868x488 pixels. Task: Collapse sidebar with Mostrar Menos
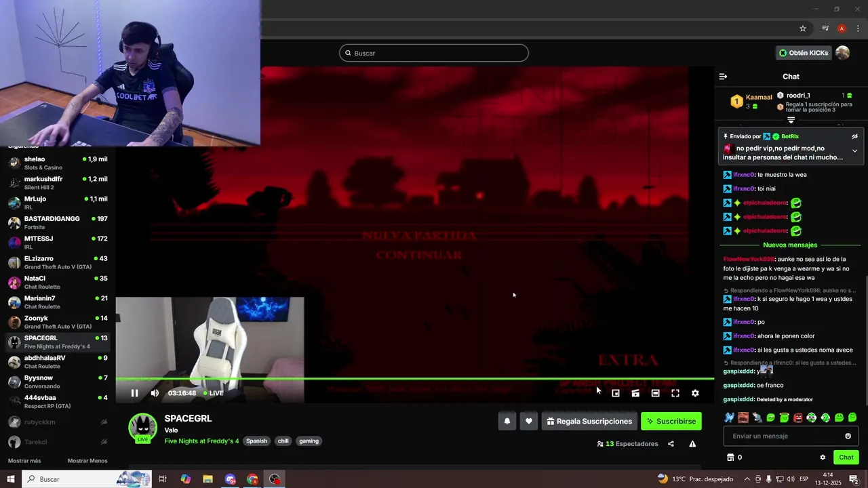tap(87, 461)
